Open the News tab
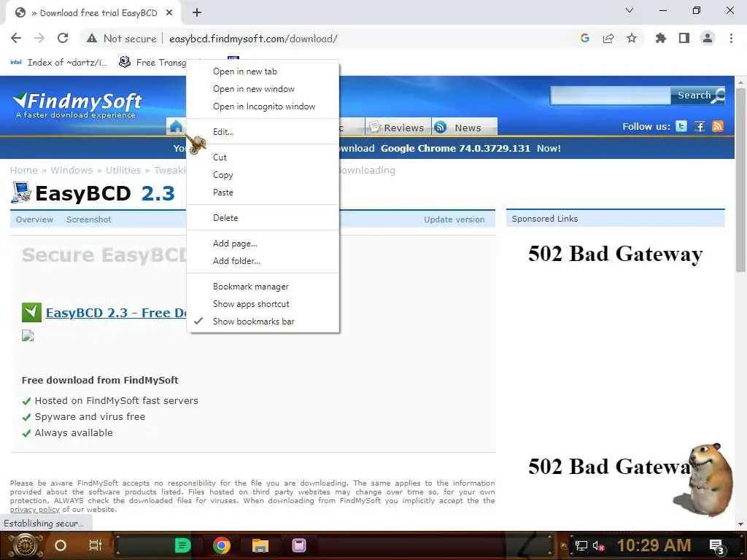 pyautogui.click(x=465, y=127)
